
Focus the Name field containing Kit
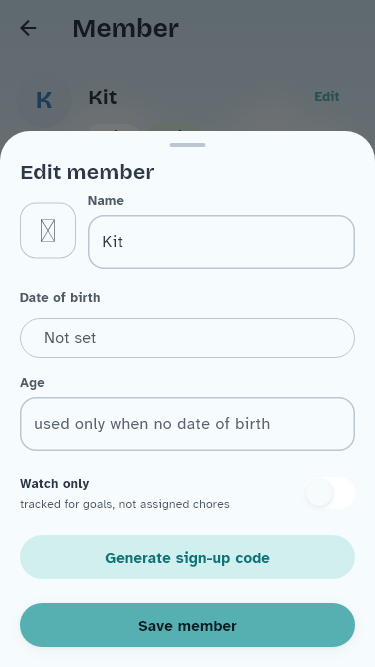[222, 242]
